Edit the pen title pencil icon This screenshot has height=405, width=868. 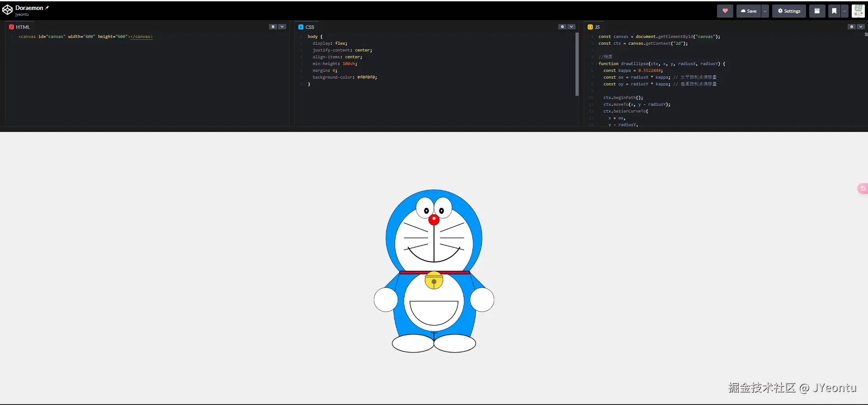[x=47, y=8]
